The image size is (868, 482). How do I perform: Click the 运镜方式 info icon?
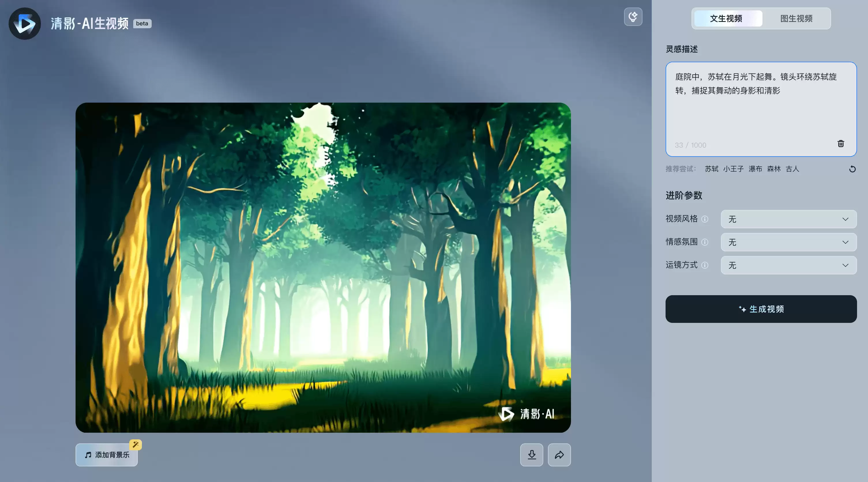(704, 266)
